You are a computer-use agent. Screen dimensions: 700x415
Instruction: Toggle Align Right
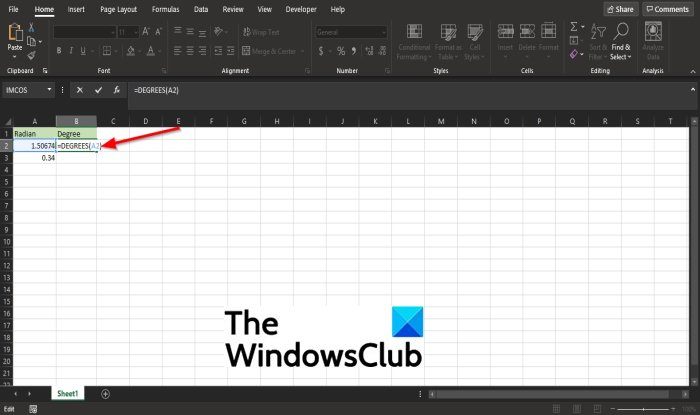203,51
